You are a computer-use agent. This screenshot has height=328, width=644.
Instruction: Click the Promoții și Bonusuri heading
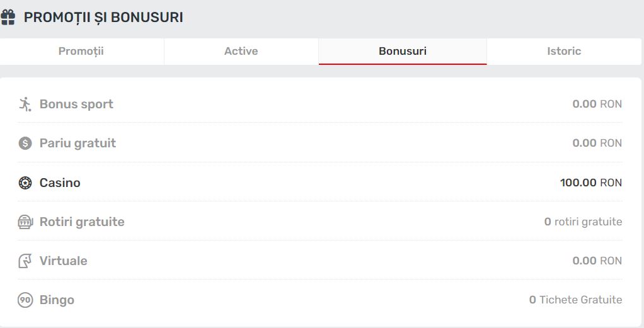click(x=103, y=17)
